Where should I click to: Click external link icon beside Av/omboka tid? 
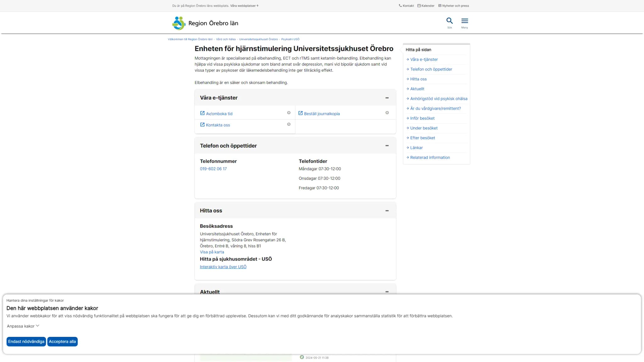(x=202, y=113)
